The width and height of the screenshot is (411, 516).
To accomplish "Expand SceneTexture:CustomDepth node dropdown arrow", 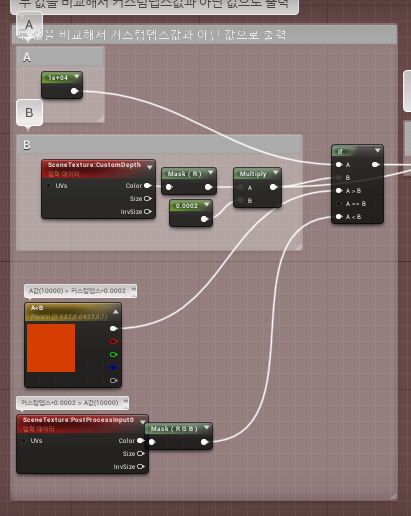I will point(150,167).
